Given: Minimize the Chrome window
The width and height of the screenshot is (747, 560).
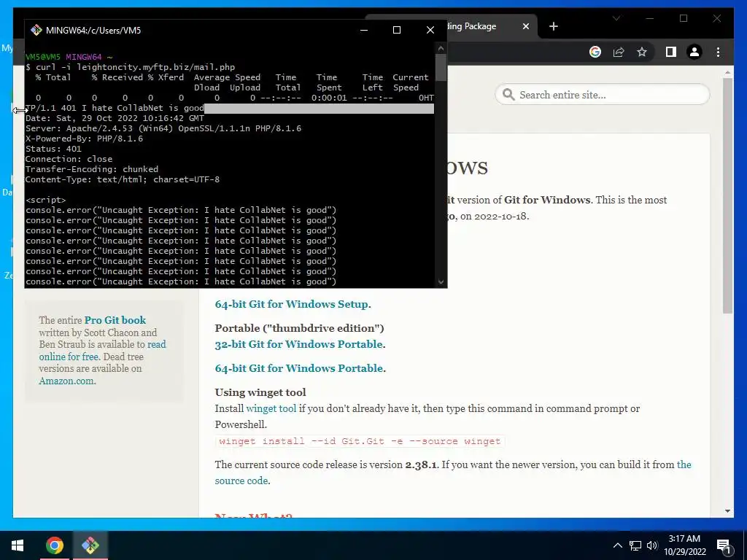Looking at the screenshot, I should (650, 18).
